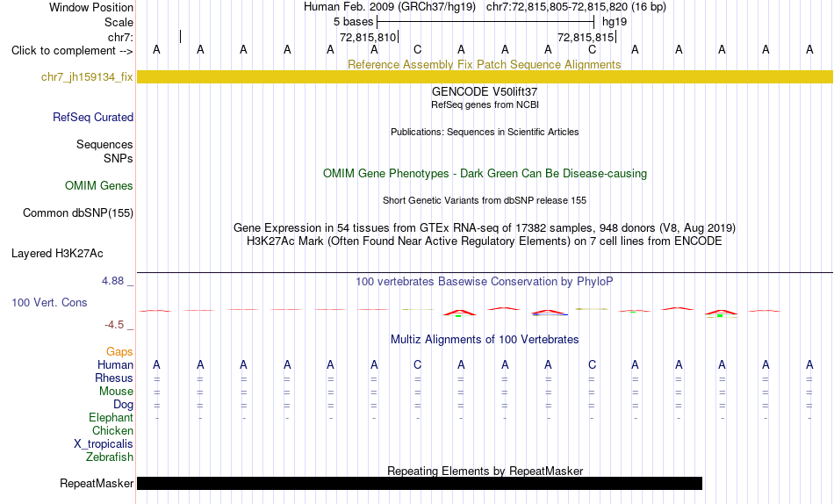Click the Mouse species label
The image size is (834, 504).
click(116, 392)
